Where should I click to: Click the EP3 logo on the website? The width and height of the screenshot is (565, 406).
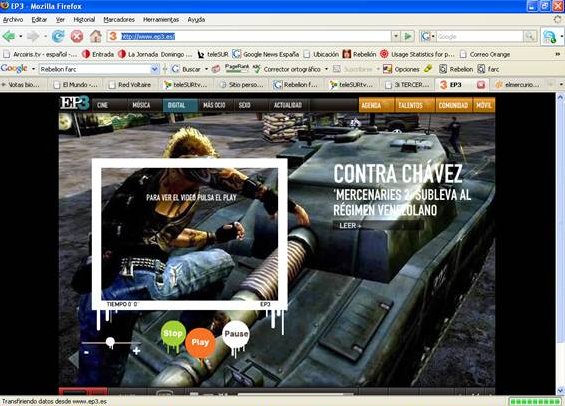(x=74, y=103)
